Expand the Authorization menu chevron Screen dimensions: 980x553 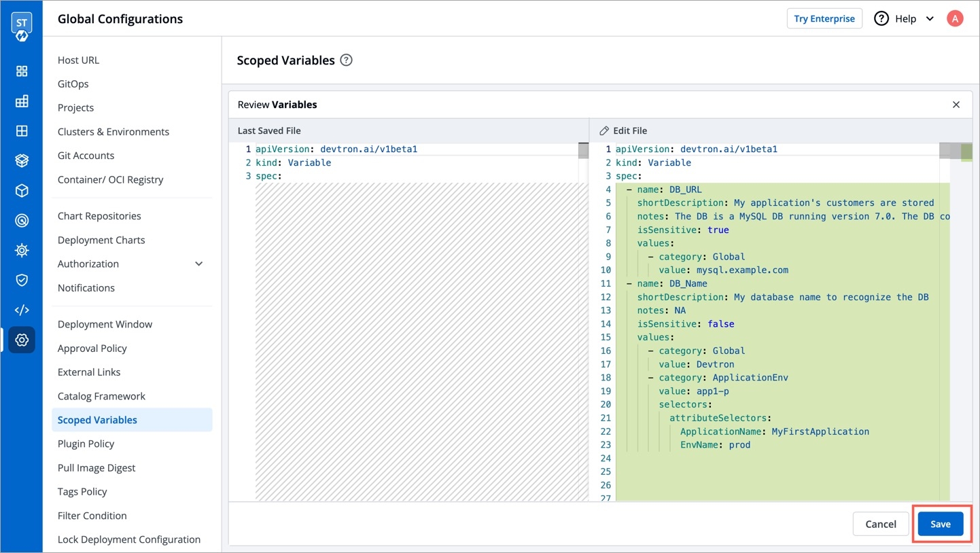pyautogui.click(x=198, y=264)
